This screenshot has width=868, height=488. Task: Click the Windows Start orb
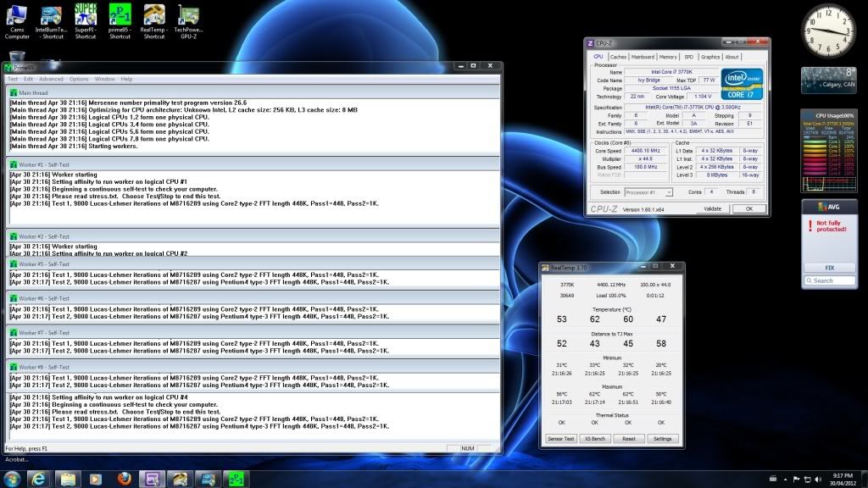12,479
